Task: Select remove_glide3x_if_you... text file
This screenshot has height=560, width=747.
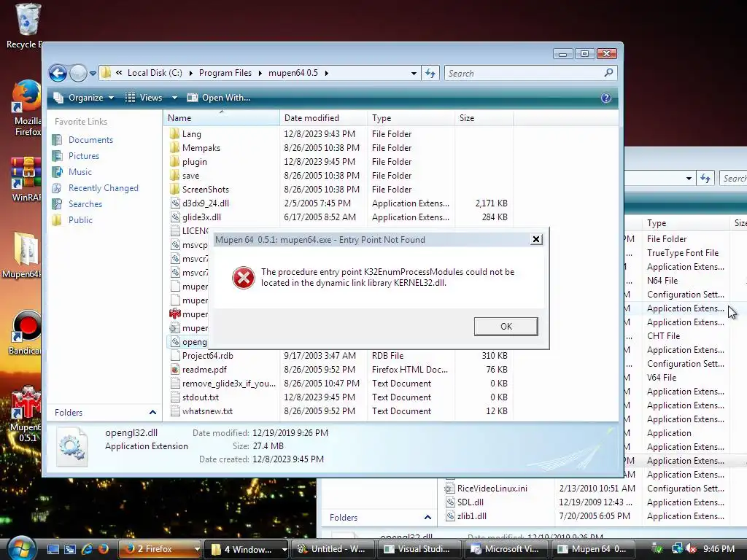Action: 228,384
